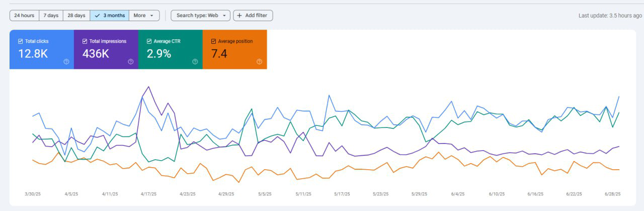Open the Search type: Web dropdown
This screenshot has width=644, height=211.
(x=200, y=16)
